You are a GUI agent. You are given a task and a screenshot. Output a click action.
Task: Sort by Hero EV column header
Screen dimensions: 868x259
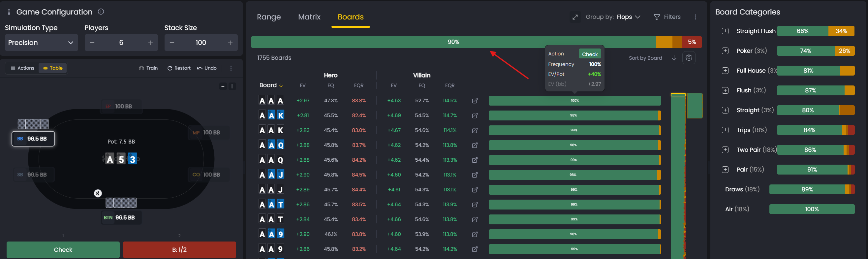pos(303,86)
